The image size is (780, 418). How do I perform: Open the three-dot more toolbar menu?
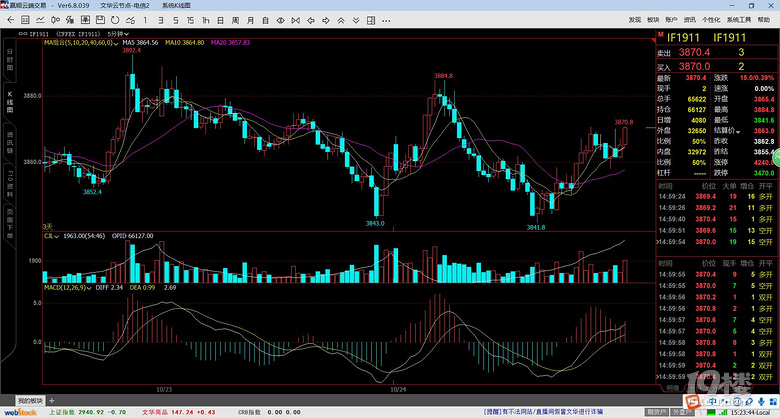click(x=386, y=20)
